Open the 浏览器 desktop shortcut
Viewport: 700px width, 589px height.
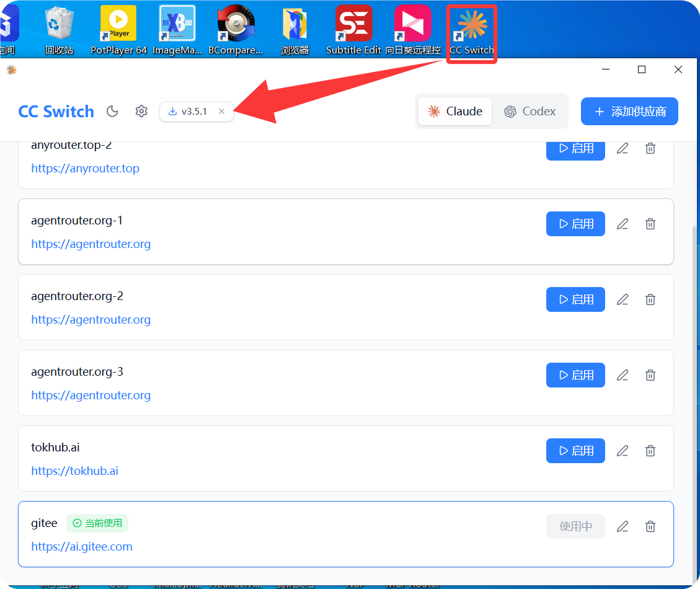coord(295,30)
